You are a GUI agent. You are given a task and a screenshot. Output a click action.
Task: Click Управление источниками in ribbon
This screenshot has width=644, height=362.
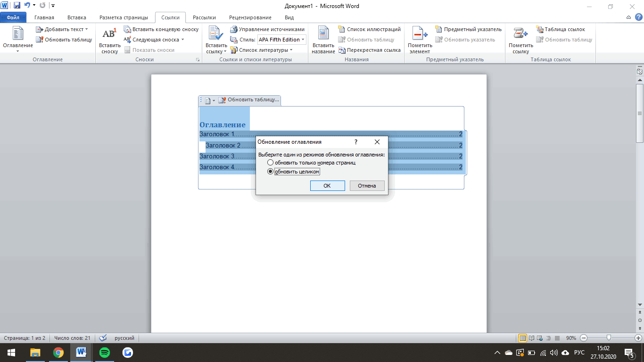point(267,29)
